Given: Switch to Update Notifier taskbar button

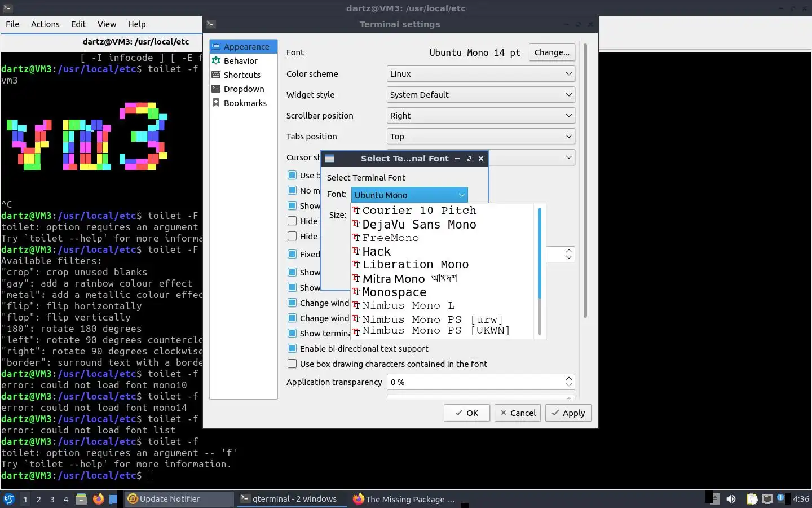Looking at the screenshot, I should click(178, 499).
